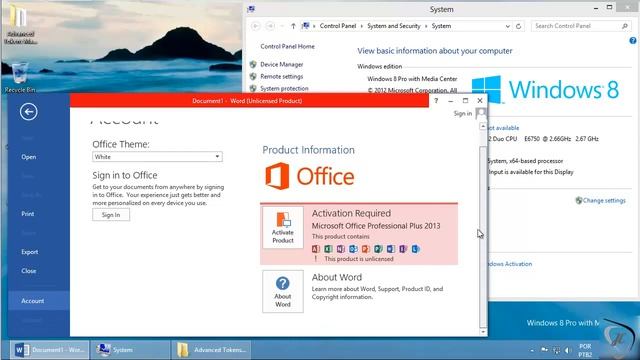This screenshot has height=360, width=640.
Task: Open Word Help question mark in title bar
Action: pos(436,101)
